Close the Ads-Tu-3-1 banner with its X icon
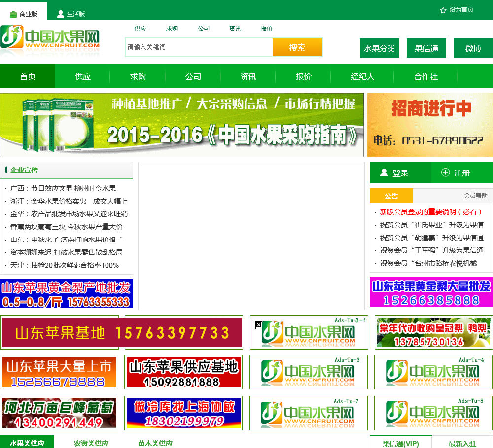The height and width of the screenshot is (448, 493). tap(258, 325)
